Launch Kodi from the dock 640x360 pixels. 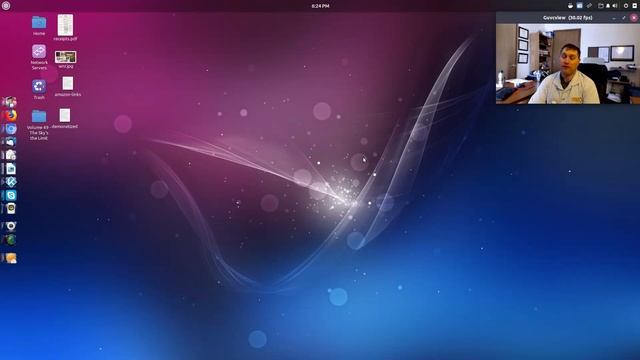pyautogui.click(x=11, y=182)
